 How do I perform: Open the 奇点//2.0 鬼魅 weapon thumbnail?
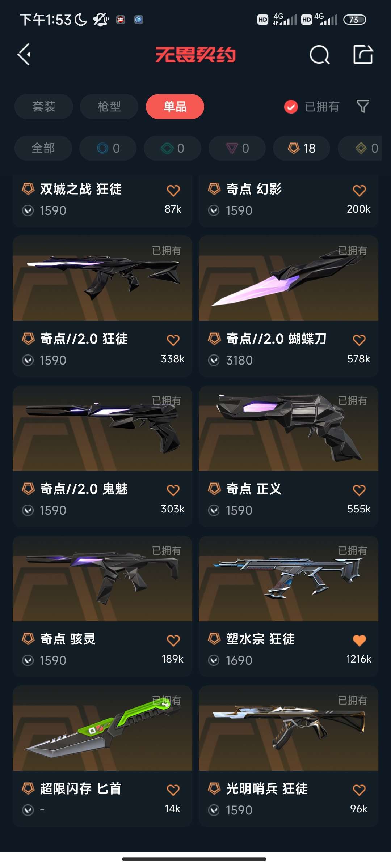tap(102, 428)
